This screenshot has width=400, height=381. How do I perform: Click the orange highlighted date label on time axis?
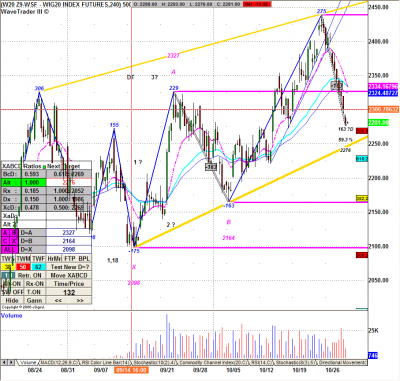pos(131,370)
